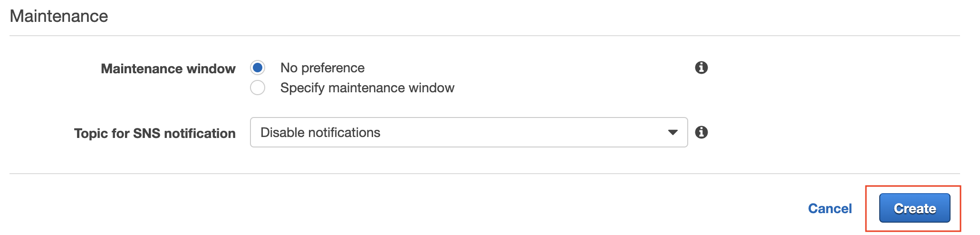
Task: Click the Cancel link
Action: pos(830,208)
